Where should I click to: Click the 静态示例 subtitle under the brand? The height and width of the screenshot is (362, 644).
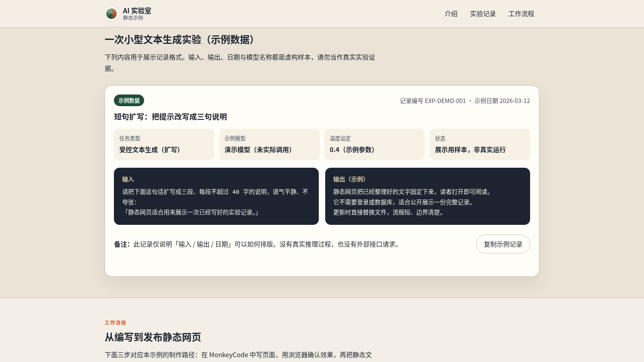[133, 18]
